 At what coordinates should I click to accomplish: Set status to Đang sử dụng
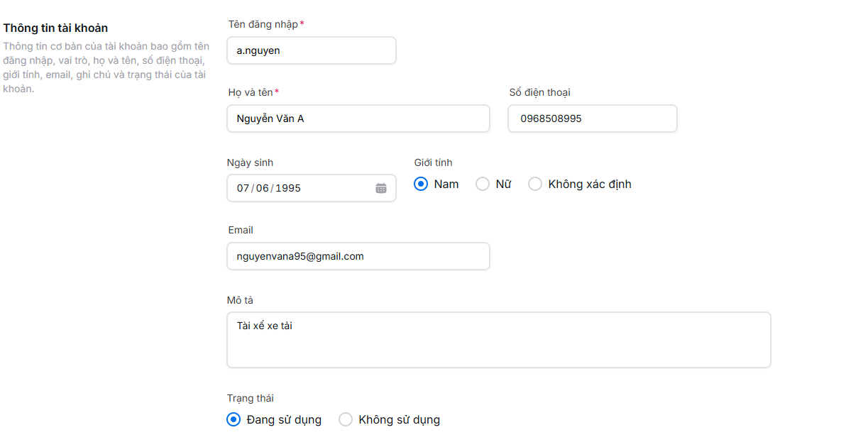[234, 420]
